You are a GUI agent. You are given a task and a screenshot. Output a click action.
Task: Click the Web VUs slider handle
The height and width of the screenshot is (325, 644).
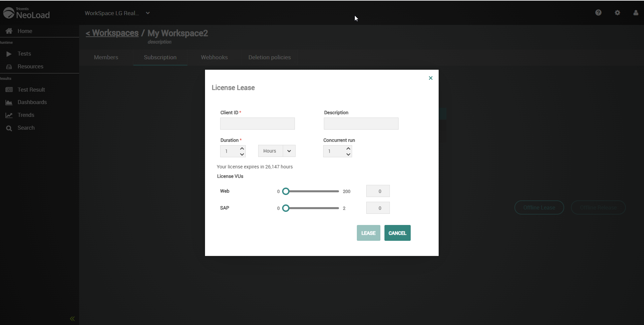pos(286,191)
